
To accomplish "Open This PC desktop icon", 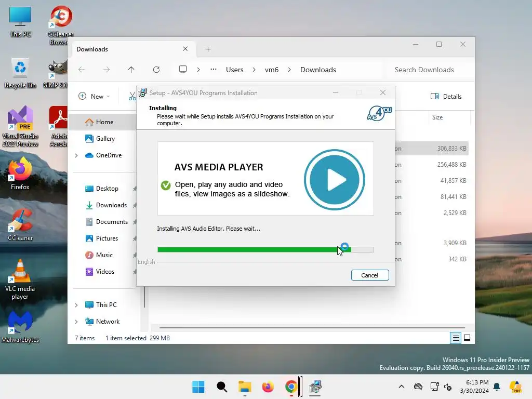I will [20, 22].
